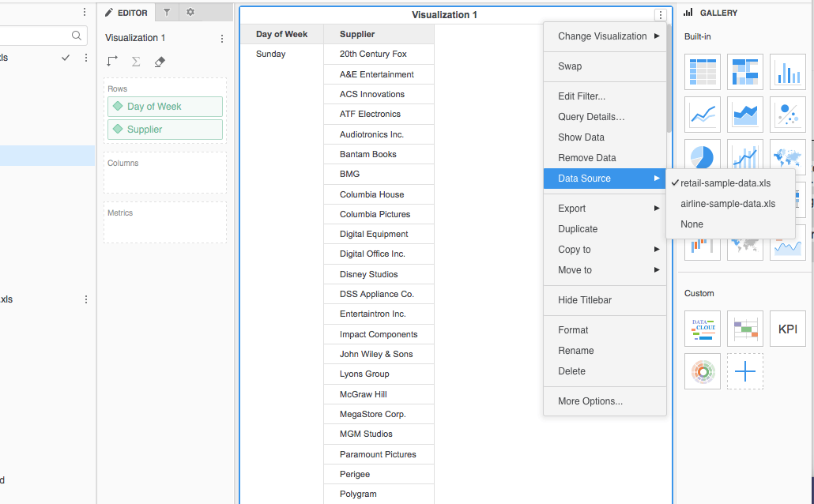Screen dimensions: 814x504
Task: Click the Swap rows and columns icon
Action: point(112,62)
